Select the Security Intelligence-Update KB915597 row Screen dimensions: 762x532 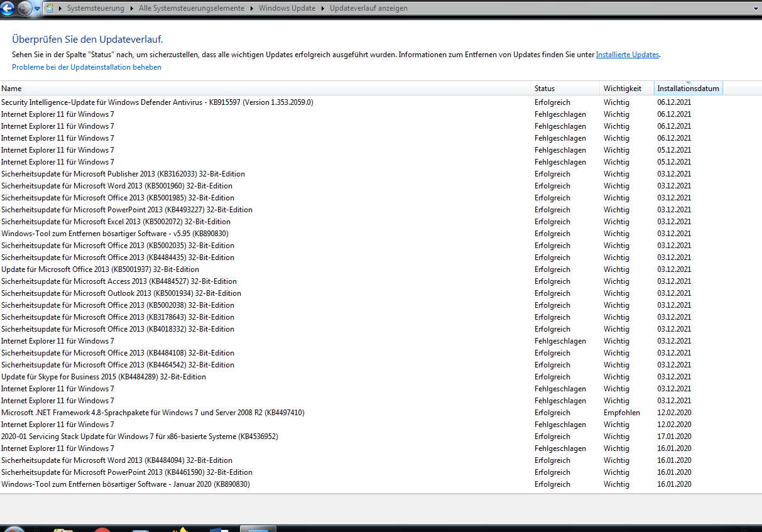point(381,102)
